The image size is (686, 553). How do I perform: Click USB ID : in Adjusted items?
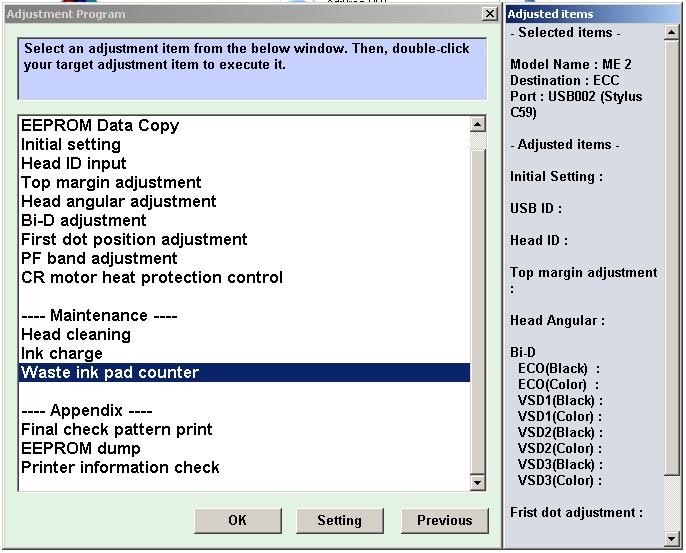click(536, 209)
